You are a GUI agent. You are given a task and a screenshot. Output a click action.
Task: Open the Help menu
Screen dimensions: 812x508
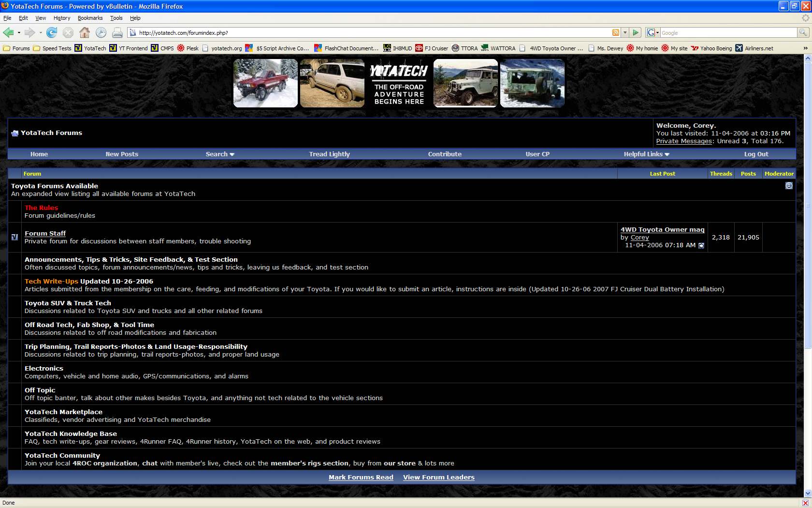135,18
